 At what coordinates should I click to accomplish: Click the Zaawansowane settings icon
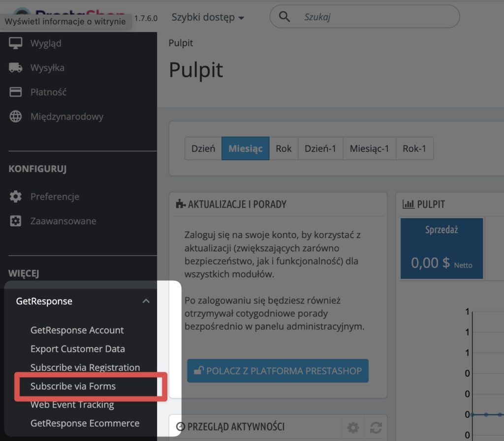click(15, 221)
